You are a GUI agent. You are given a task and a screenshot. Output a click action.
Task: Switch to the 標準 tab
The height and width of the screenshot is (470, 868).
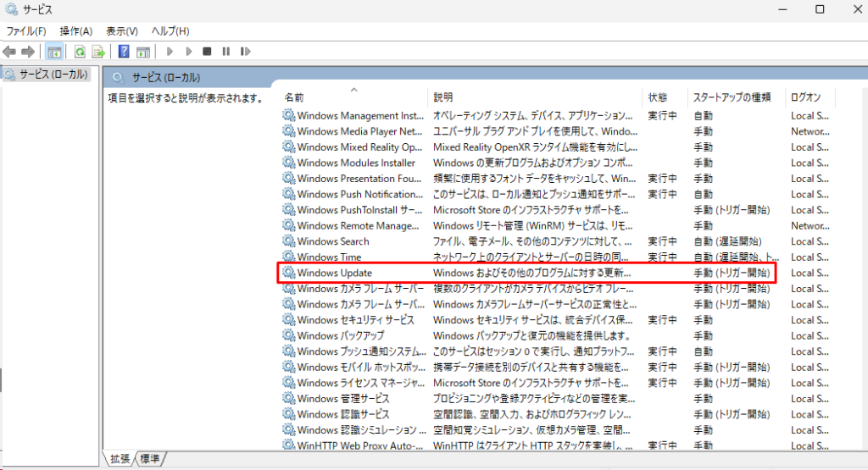click(x=152, y=459)
